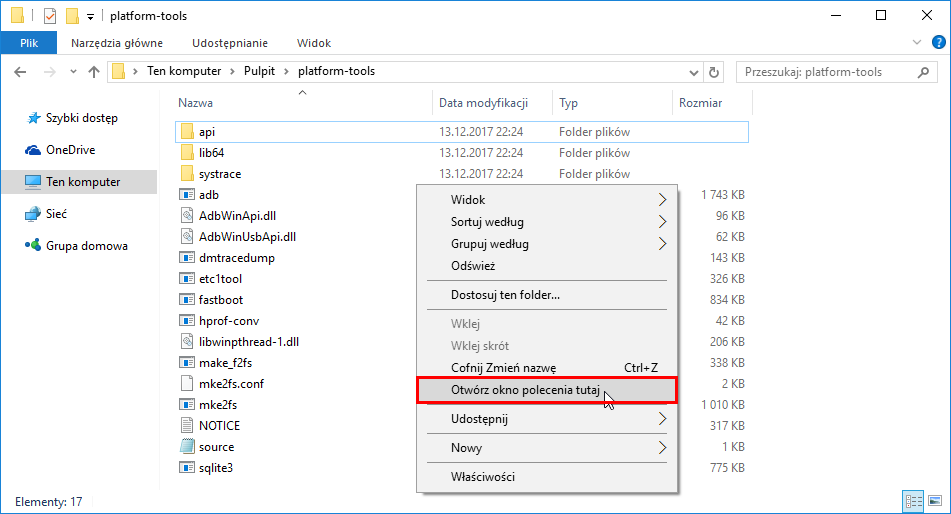Switch to details view in status bar
The image size is (951, 514).
click(x=913, y=500)
